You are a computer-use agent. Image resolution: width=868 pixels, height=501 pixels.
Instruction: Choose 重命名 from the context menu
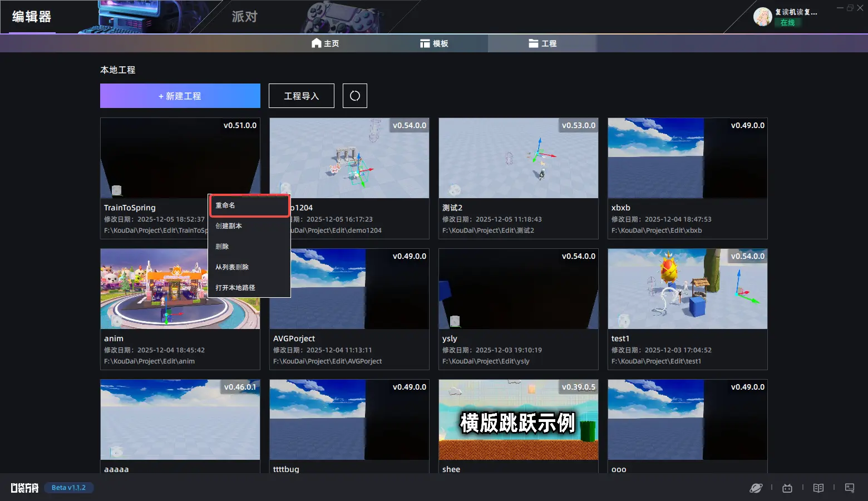pos(249,205)
